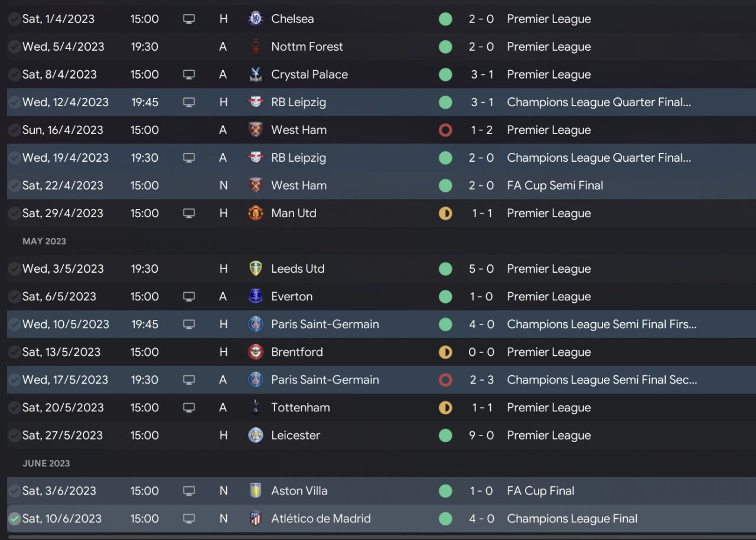Open the FA Cup Final competition link

coord(540,490)
